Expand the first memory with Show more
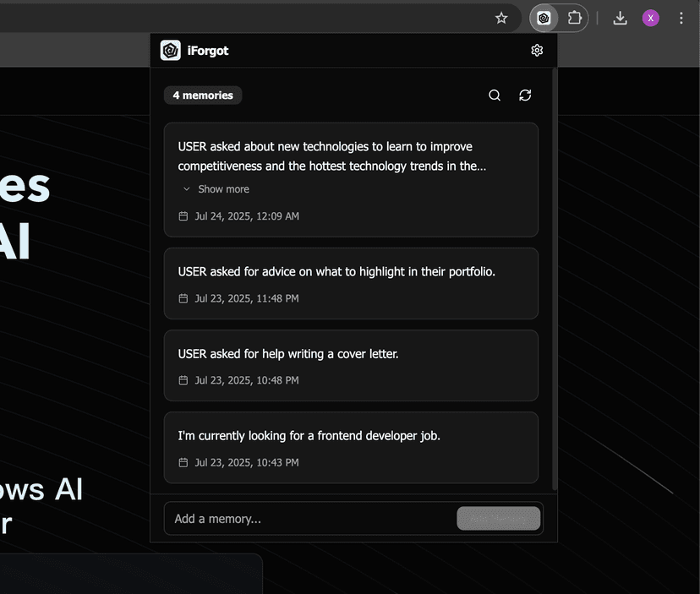This screenshot has width=700, height=594. [x=223, y=189]
